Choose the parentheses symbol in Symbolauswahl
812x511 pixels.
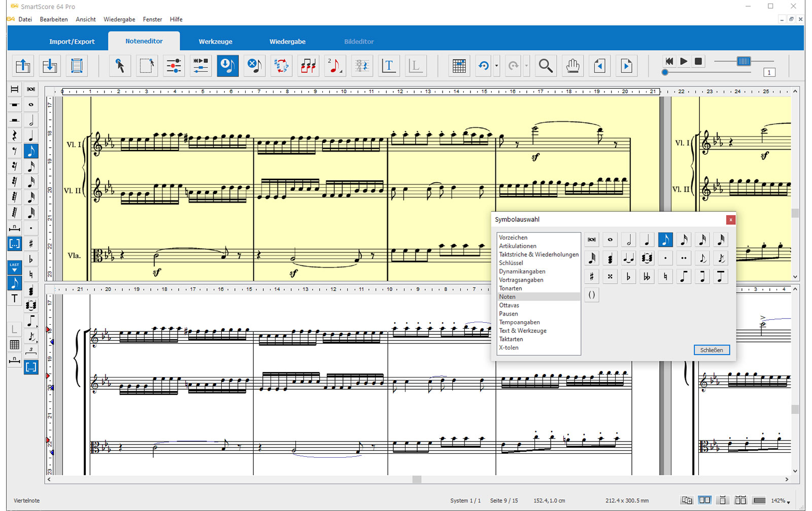592,295
